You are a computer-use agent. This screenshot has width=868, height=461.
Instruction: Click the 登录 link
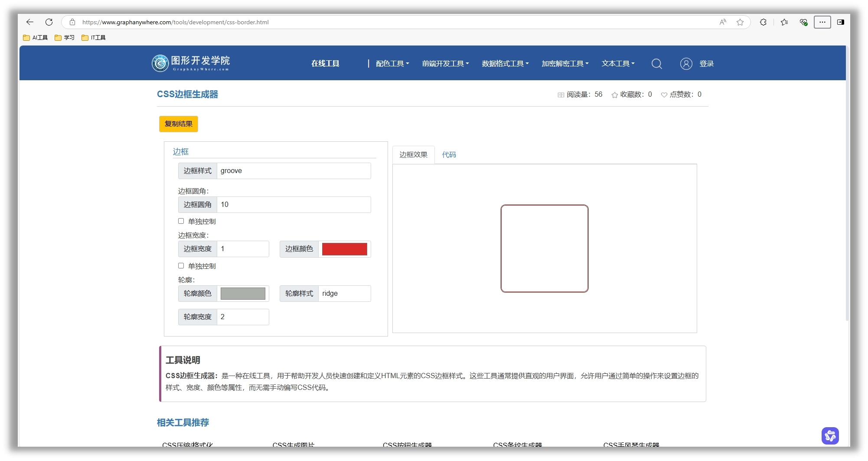click(706, 64)
